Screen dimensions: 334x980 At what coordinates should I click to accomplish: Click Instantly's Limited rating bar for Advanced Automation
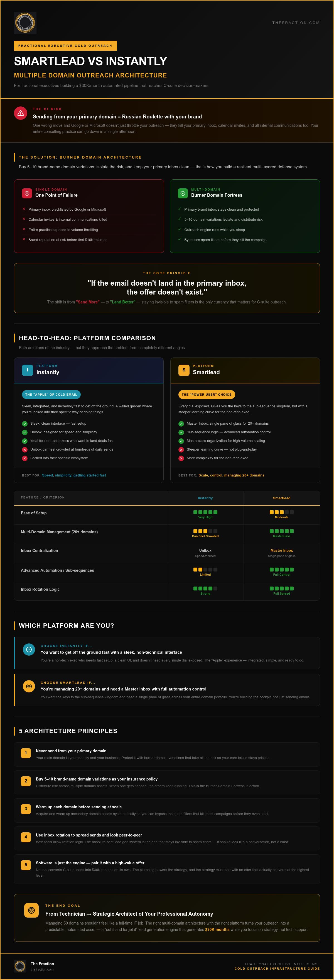pos(205,570)
